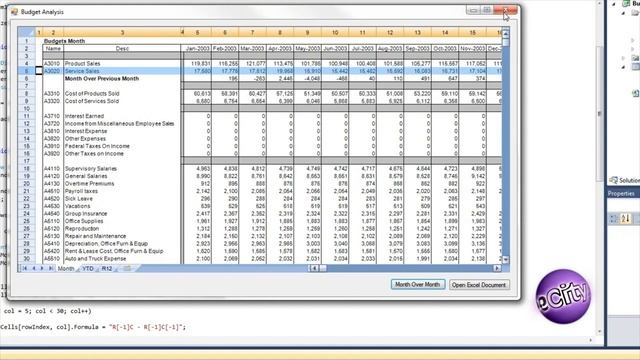Click the A3010 account name cell

[x=52, y=64]
